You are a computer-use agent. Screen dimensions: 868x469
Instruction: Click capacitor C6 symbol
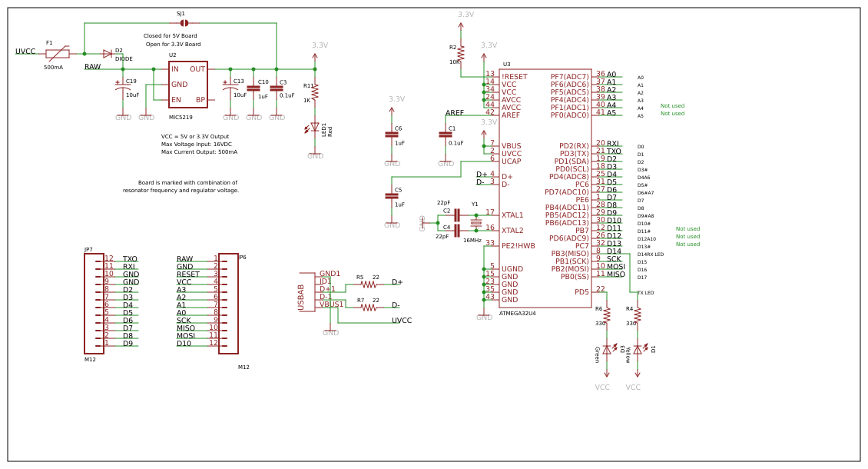coord(392,135)
